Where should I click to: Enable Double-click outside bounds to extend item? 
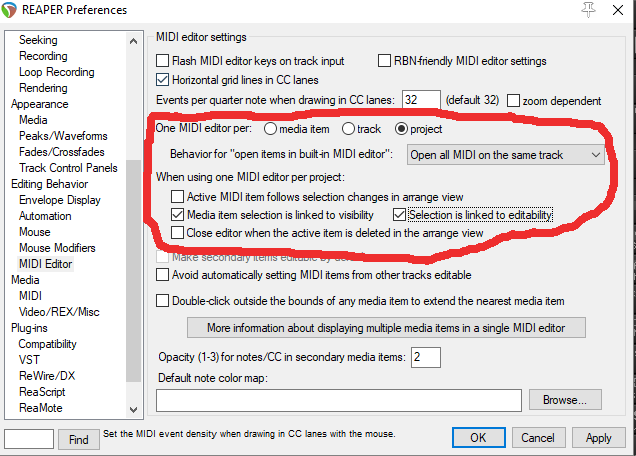pos(163,301)
